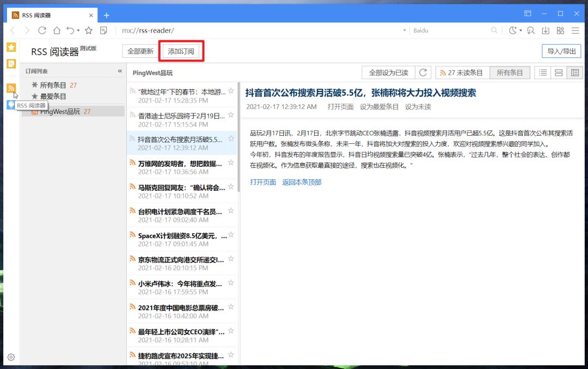The width and height of the screenshot is (588, 369).
Task: Click the Baidu search field
Action: (x=450, y=31)
